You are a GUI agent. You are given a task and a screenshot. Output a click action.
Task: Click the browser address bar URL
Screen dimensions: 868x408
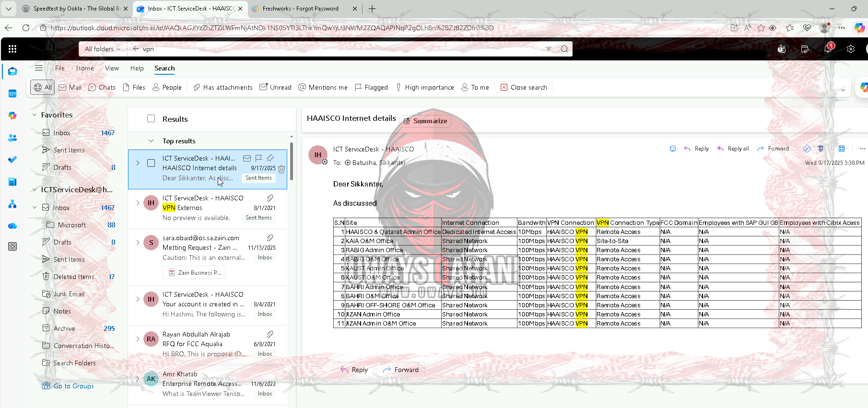[x=272, y=28]
